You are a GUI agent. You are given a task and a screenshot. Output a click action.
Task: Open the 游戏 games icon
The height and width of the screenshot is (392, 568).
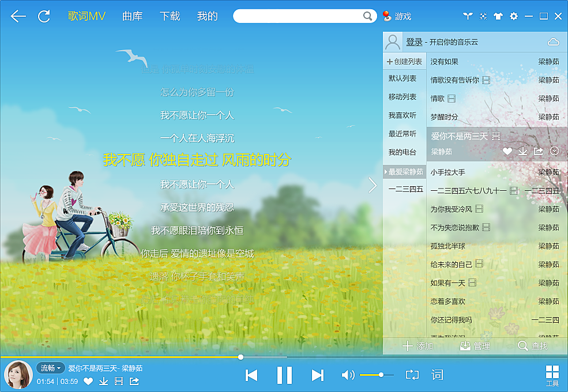tap(397, 16)
